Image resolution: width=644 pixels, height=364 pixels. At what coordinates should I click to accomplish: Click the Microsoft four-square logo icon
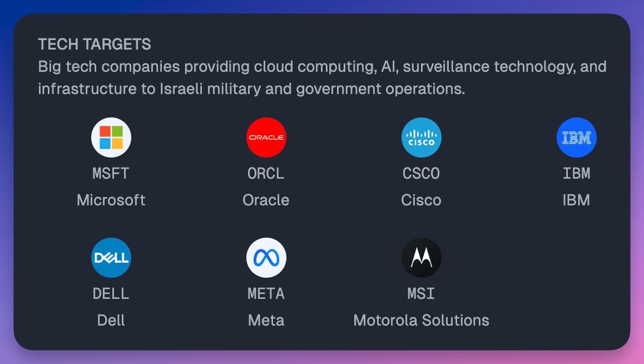[111, 137]
